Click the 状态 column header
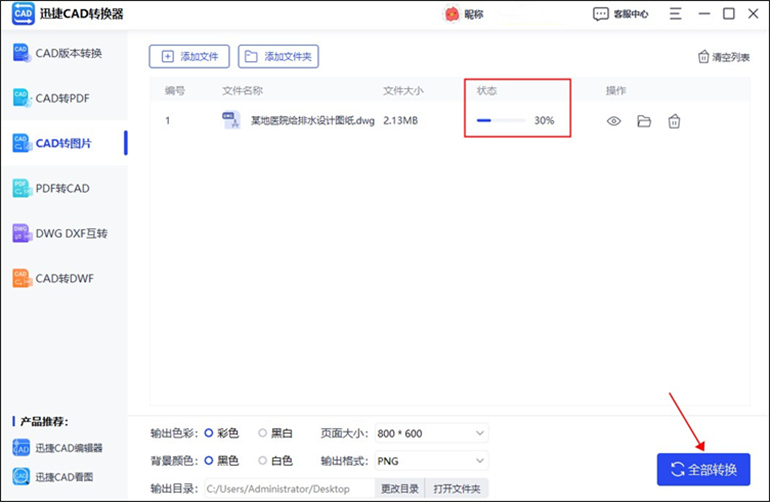770x502 pixels. 487,90
